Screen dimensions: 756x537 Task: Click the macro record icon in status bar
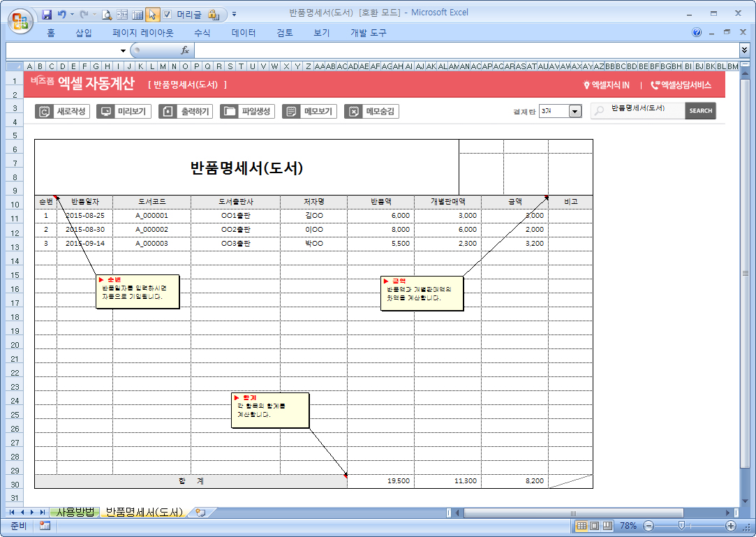(x=45, y=526)
